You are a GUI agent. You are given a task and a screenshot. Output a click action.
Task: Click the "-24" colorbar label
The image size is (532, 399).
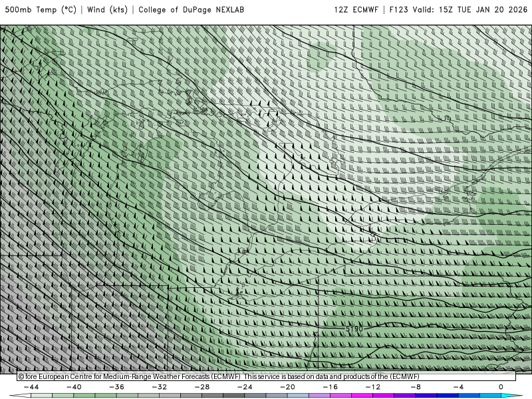coord(245,387)
